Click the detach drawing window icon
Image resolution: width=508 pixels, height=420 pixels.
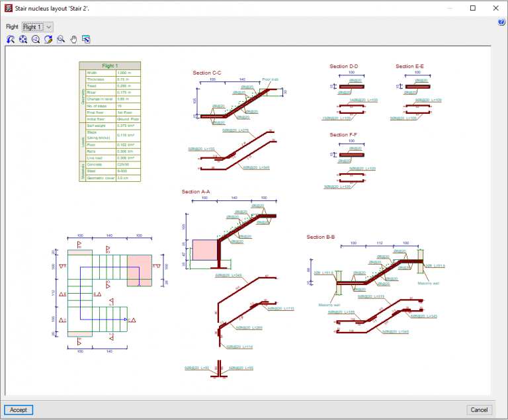pos(86,40)
